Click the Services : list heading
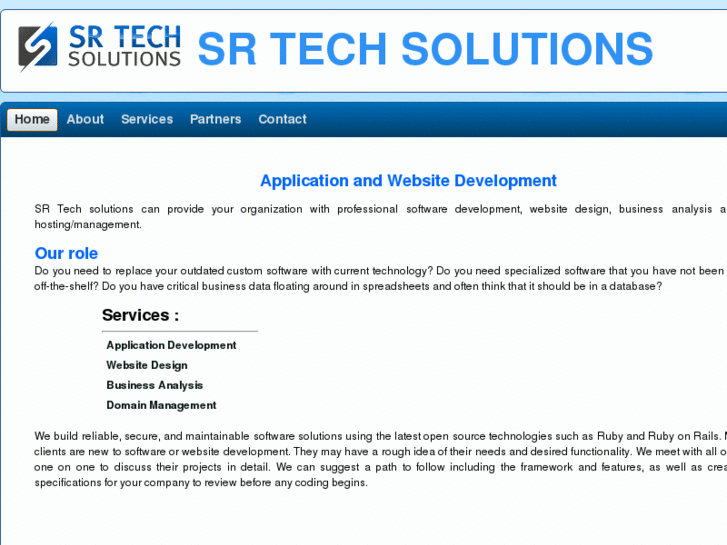The width and height of the screenshot is (727, 545). point(140,315)
